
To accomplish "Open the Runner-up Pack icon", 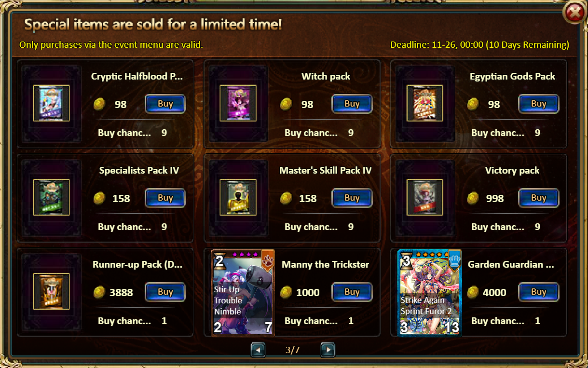I will click(51, 291).
